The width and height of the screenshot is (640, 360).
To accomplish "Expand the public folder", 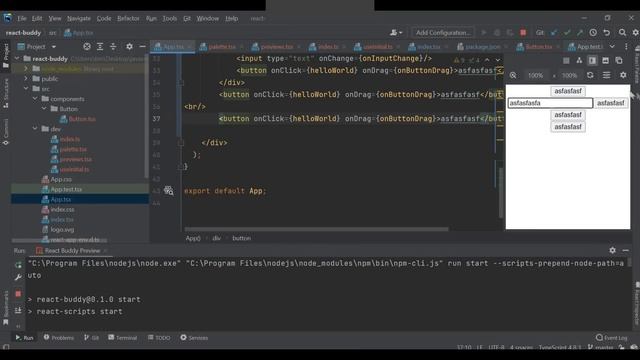I will tap(26, 78).
